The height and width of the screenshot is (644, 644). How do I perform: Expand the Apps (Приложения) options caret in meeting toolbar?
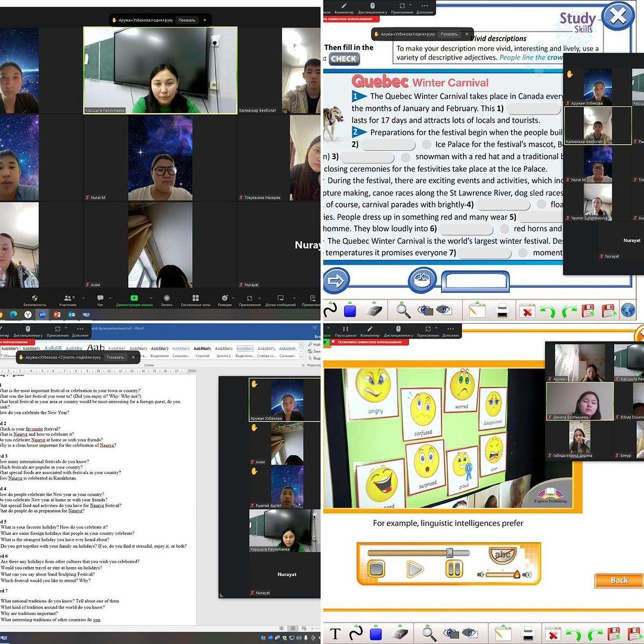[259, 298]
